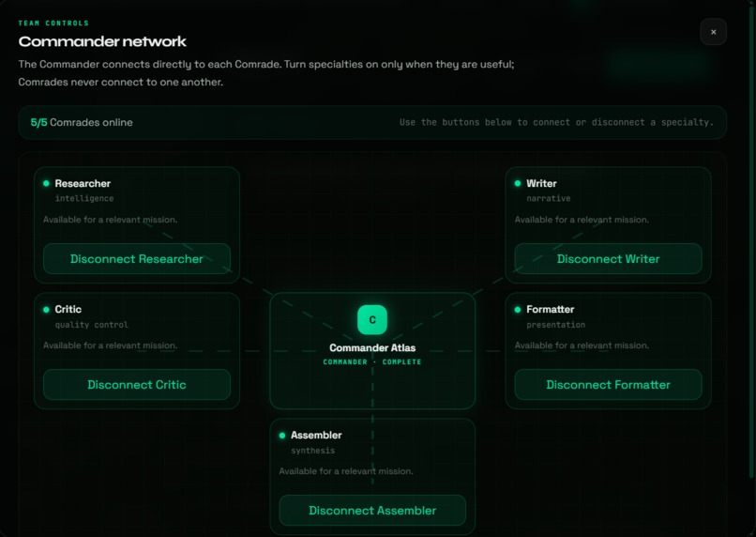
Task: Click the Commander Atlas C icon
Action: pyautogui.click(x=372, y=320)
